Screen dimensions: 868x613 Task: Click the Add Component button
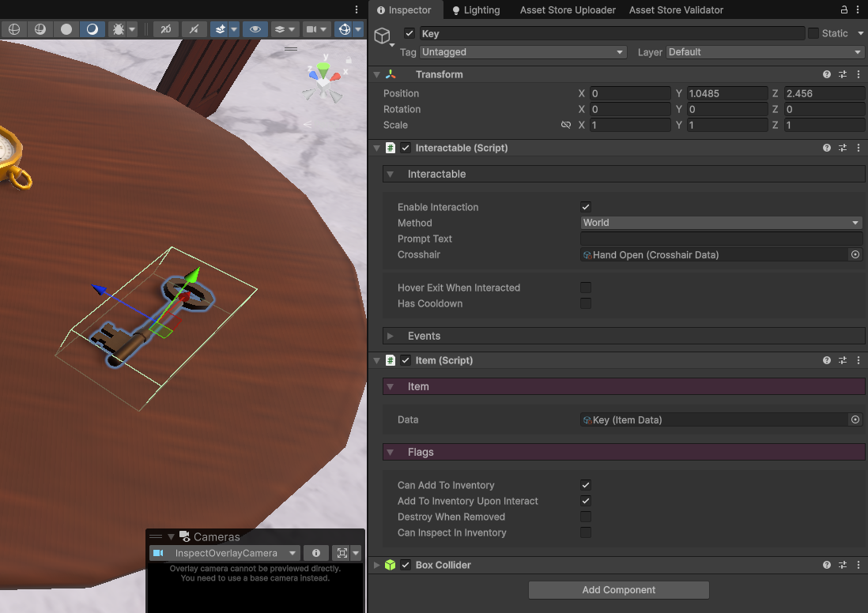tap(618, 589)
